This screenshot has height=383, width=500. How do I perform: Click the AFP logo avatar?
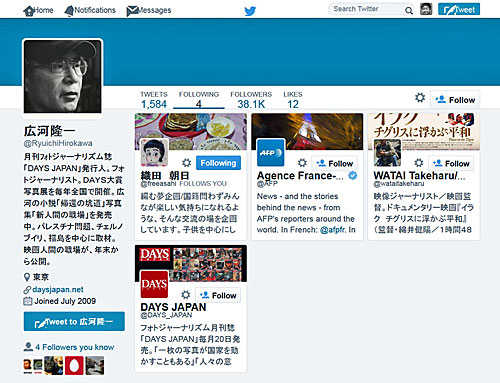[271, 153]
